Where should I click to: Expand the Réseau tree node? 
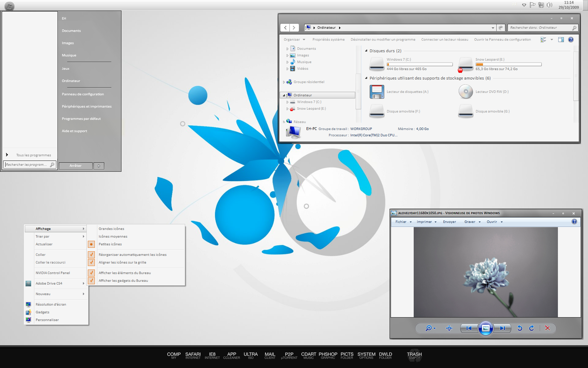[284, 122]
